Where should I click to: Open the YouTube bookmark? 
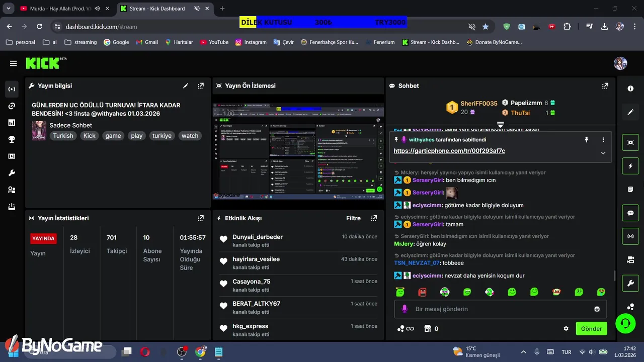point(214,42)
